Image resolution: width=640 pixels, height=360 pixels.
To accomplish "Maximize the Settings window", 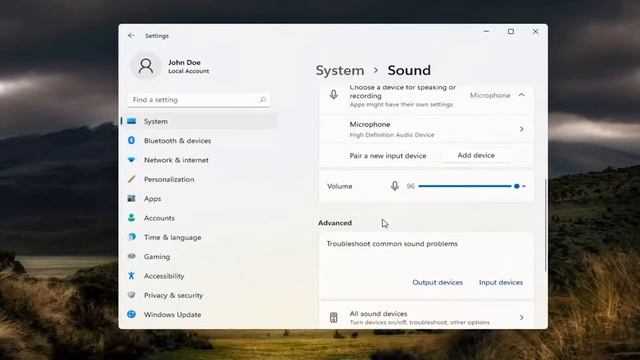I will pyautogui.click(x=511, y=31).
